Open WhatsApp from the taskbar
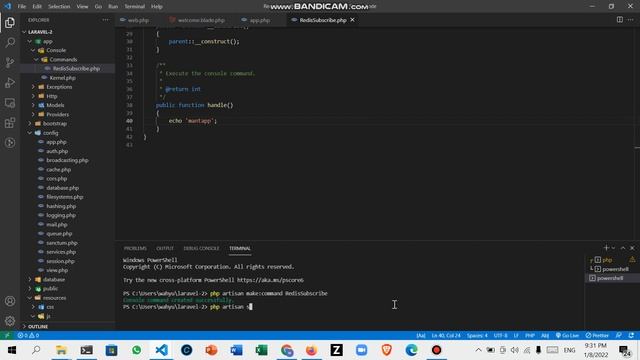Image resolution: width=640 pixels, height=360 pixels. [136, 350]
